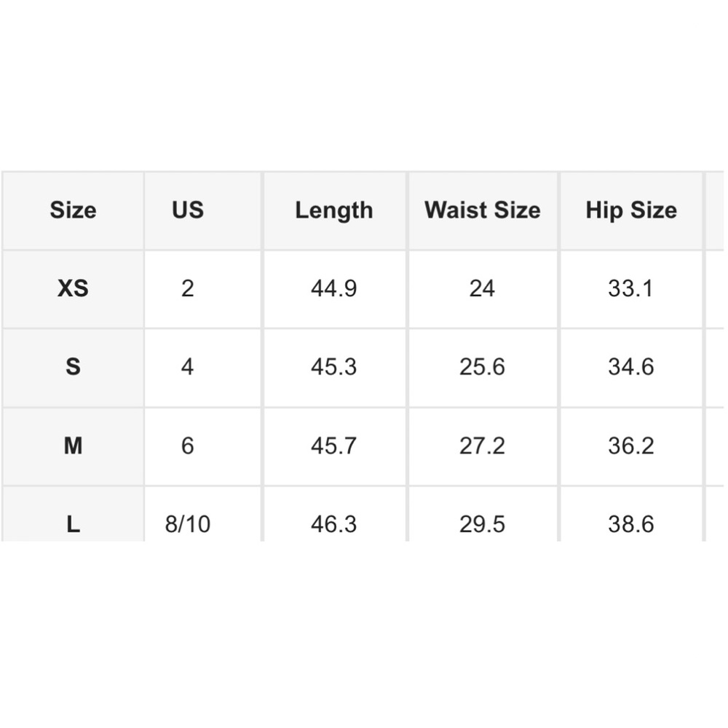Select the Length column header
Viewport: 728px width, 728px height.
(334, 210)
